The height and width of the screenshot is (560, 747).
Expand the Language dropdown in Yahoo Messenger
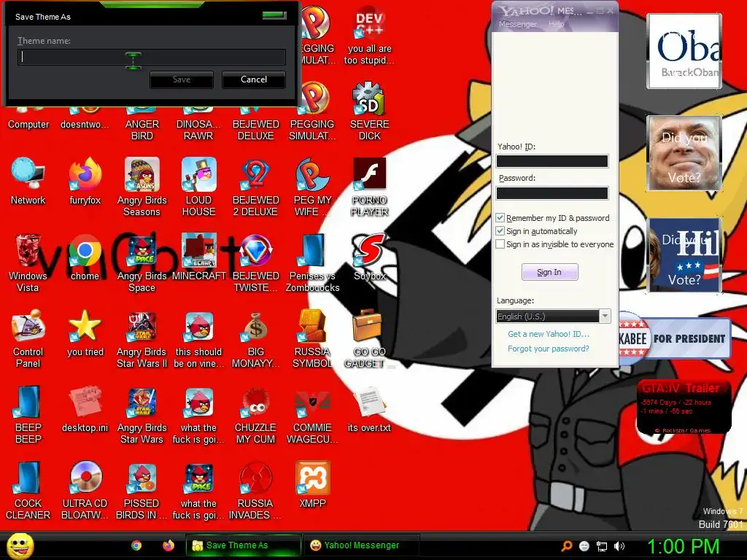(605, 316)
